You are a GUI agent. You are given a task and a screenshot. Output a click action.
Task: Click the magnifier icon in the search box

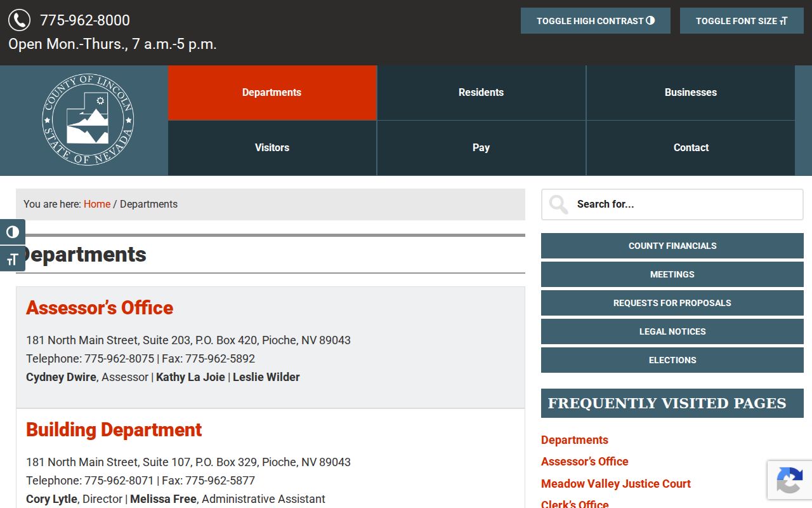(x=558, y=204)
